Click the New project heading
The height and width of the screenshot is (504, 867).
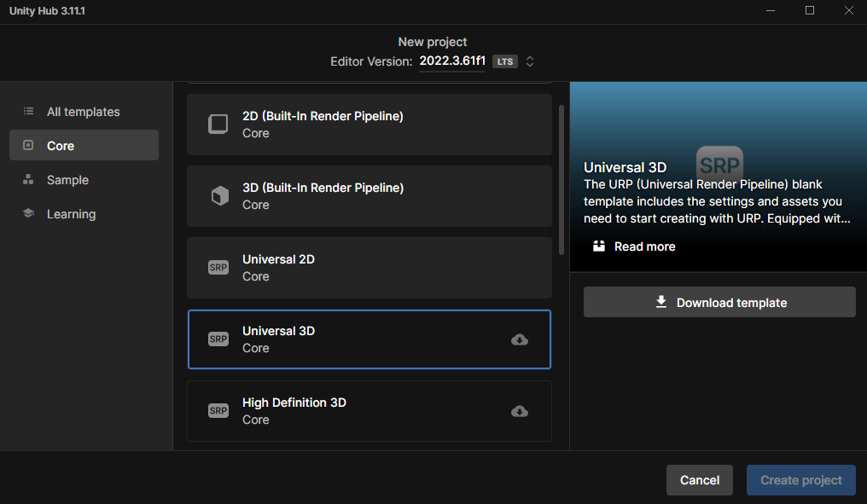coord(433,42)
